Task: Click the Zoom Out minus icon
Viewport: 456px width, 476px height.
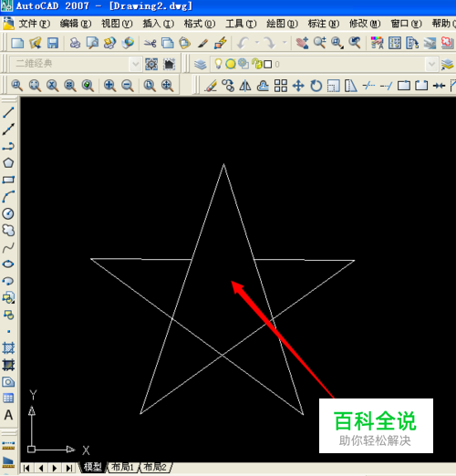Action: (128, 86)
